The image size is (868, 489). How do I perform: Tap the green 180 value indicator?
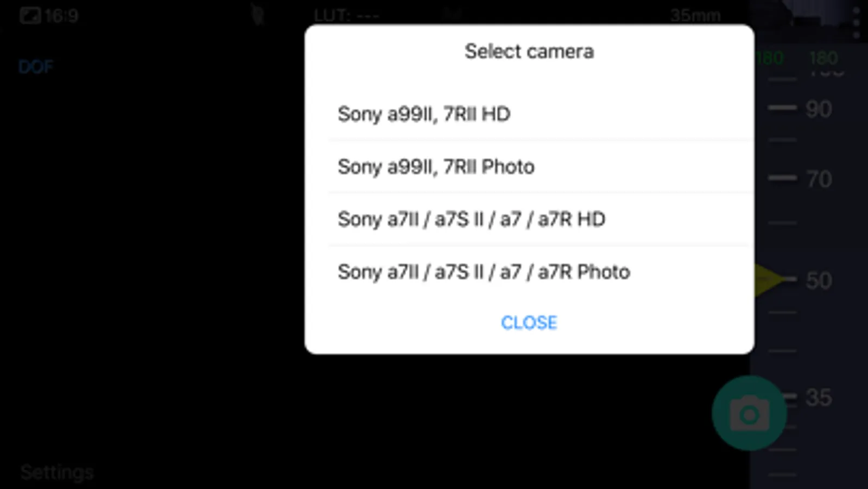pos(823,58)
